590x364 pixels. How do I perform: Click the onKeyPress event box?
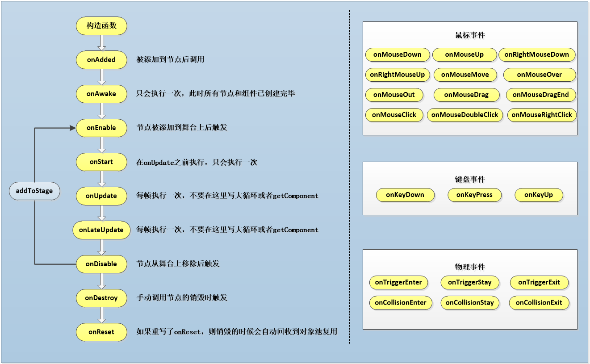click(474, 195)
